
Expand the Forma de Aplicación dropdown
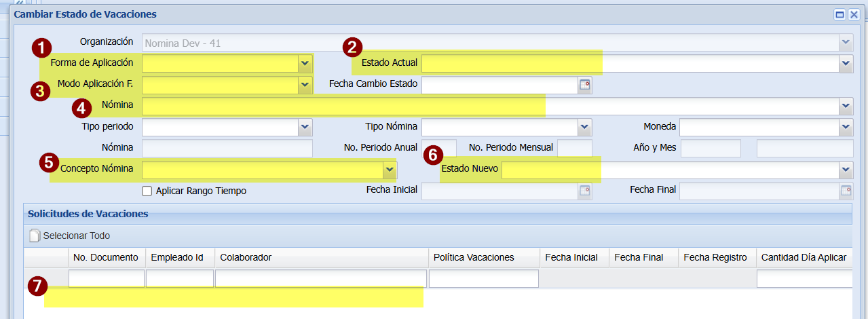point(305,64)
